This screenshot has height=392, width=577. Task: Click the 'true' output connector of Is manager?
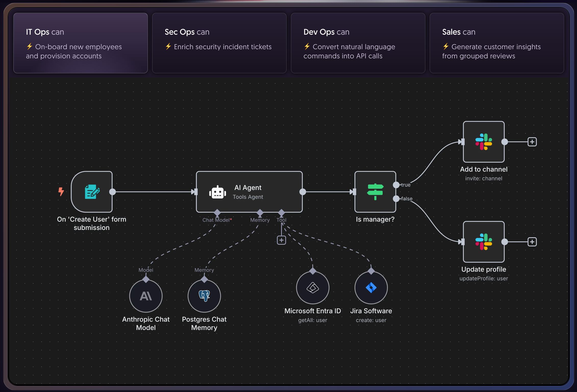coord(396,185)
